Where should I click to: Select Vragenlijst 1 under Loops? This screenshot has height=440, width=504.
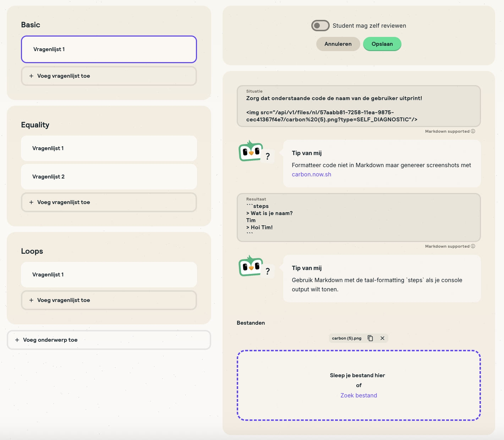point(109,275)
